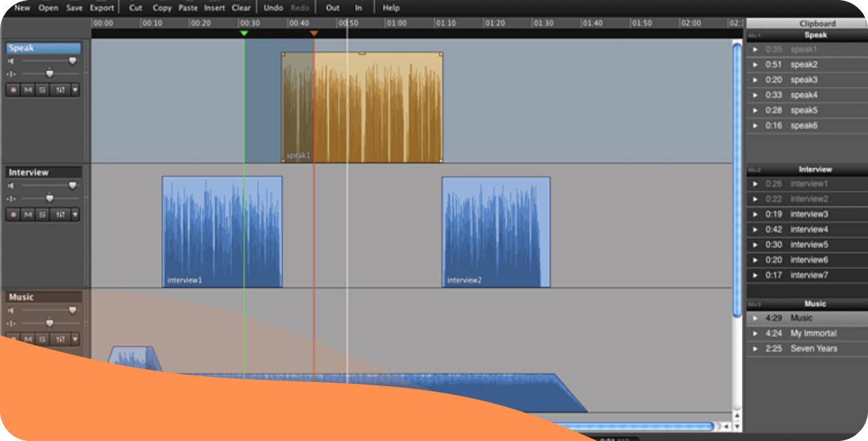Image resolution: width=868 pixels, height=441 pixels.
Task: Mute the Interview track
Action: (x=28, y=214)
